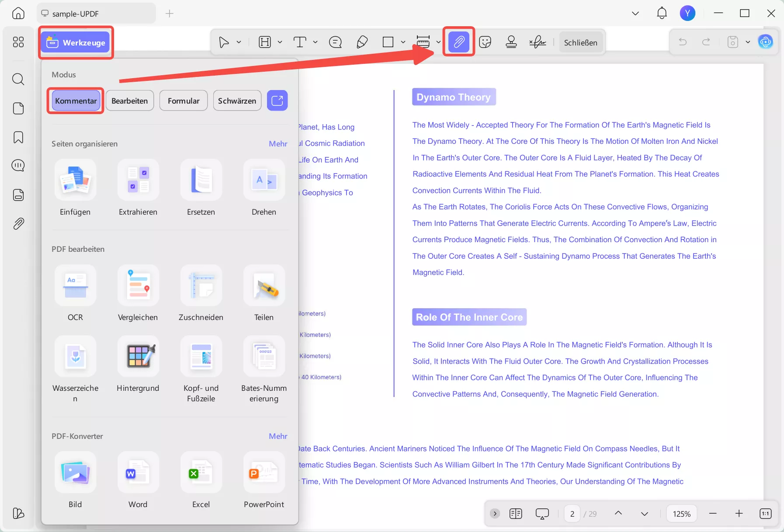The height and width of the screenshot is (532, 784).
Task: Open the Hintergrund tool
Action: 138,364
